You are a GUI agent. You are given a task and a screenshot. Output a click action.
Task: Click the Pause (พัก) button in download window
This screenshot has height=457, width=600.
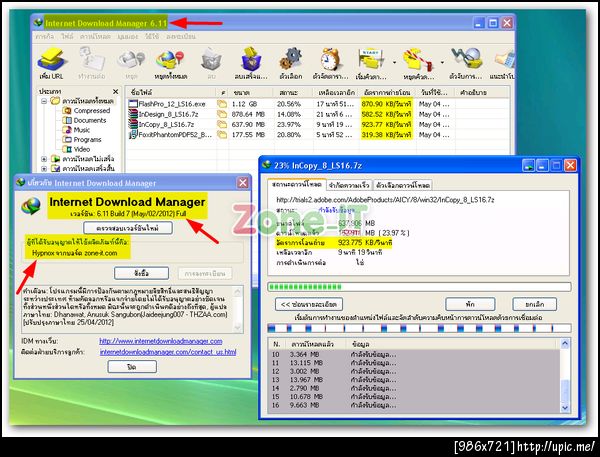coord(470,304)
